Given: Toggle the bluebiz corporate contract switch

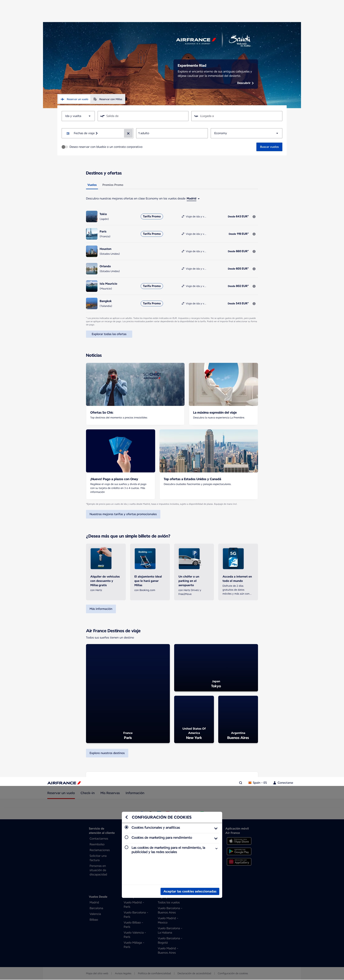Looking at the screenshot, I should (x=65, y=147).
